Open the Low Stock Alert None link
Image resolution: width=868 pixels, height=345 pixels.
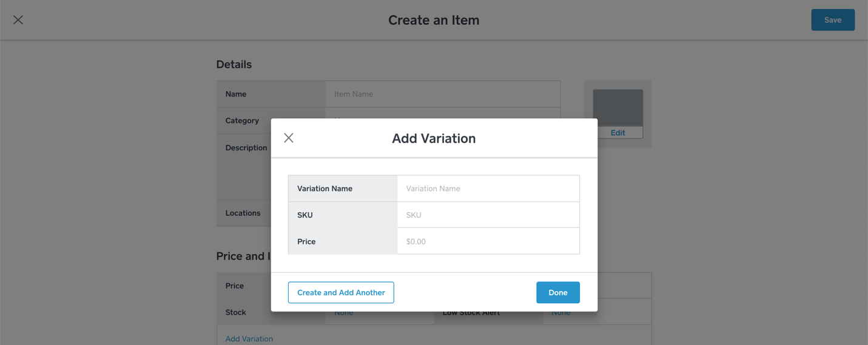pyautogui.click(x=560, y=313)
